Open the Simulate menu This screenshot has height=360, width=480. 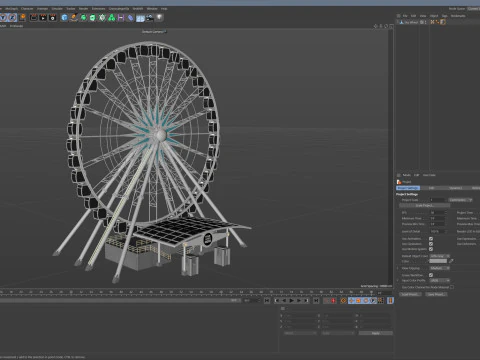57,9
